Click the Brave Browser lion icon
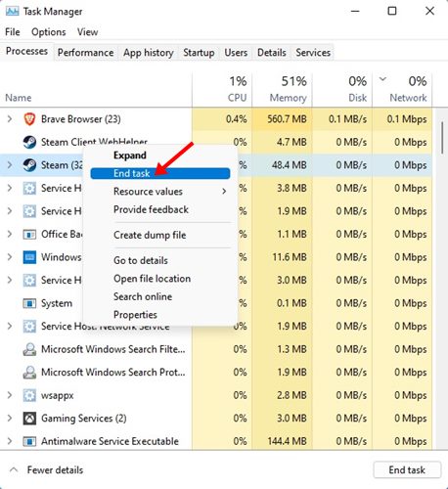The width and height of the screenshot is (448, 489). click(29, 119)
